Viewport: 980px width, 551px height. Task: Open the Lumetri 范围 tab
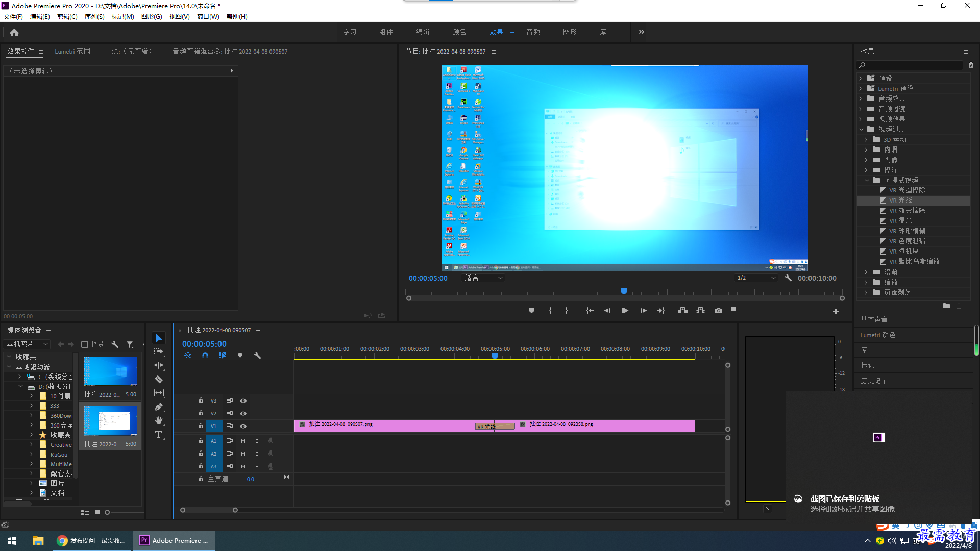(x=72, y=52)
